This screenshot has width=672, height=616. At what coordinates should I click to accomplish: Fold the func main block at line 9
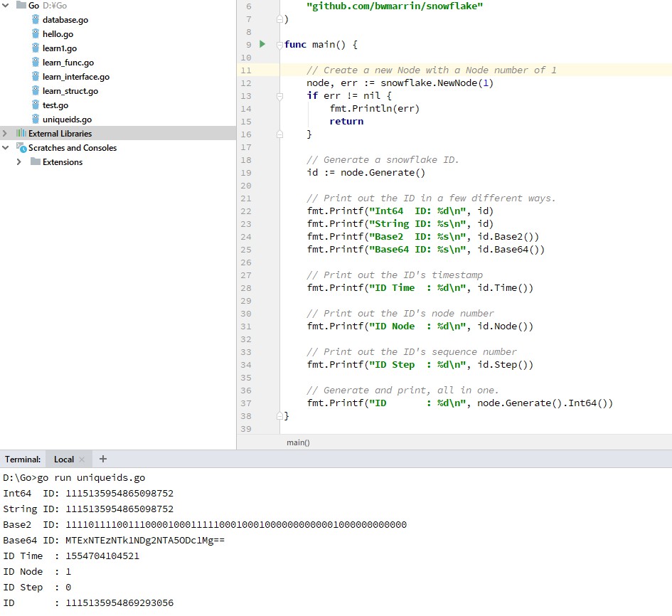[x=279, y=45]
